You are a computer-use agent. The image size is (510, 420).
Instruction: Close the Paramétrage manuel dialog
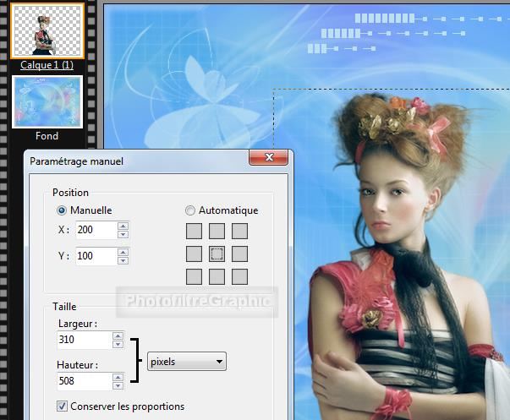(269, 157)
